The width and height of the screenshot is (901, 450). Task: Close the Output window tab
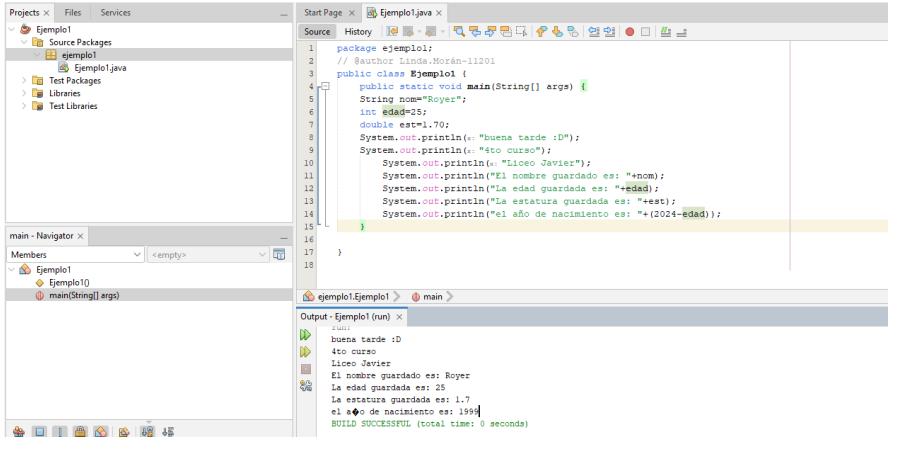tap(399, 317)
